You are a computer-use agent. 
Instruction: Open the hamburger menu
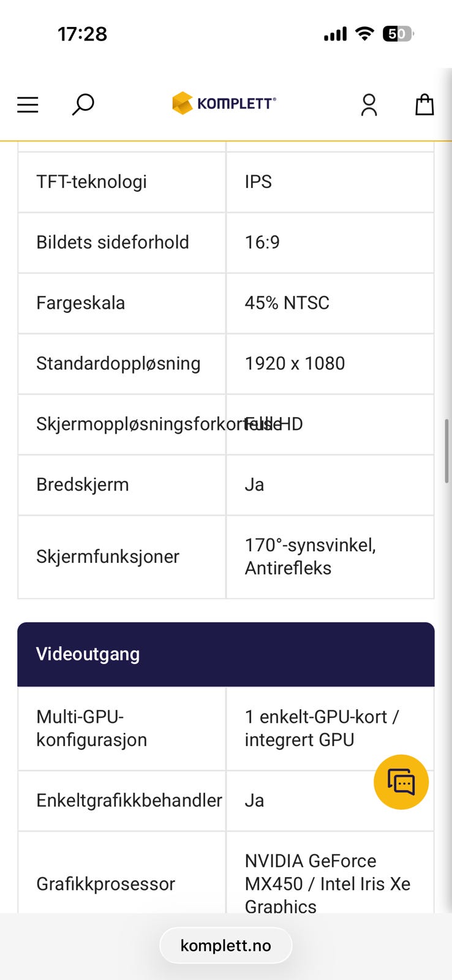point(28,105)
